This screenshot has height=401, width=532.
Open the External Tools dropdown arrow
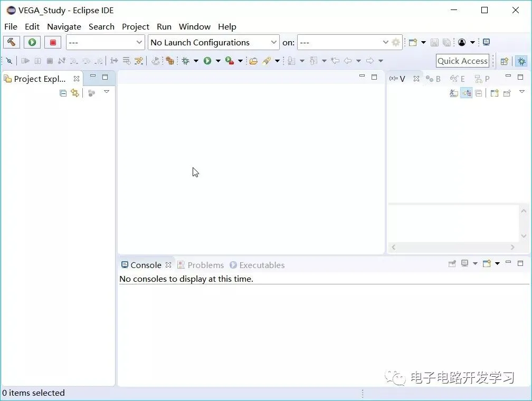coord(240,61)
